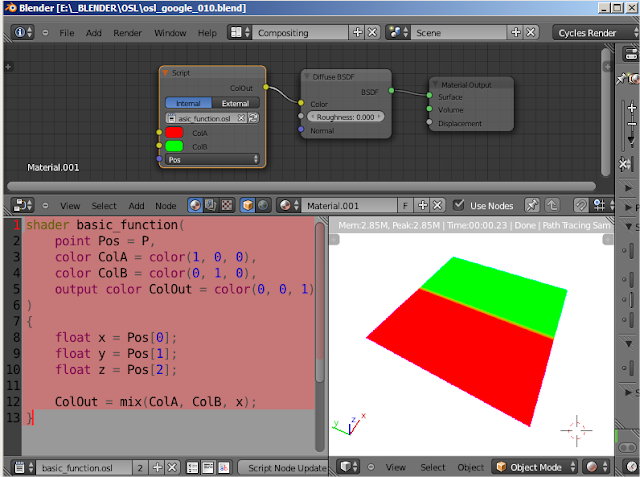This screenshot has height=477, width=640.
Task: Open the Node menu
Action: click(165, 206)
